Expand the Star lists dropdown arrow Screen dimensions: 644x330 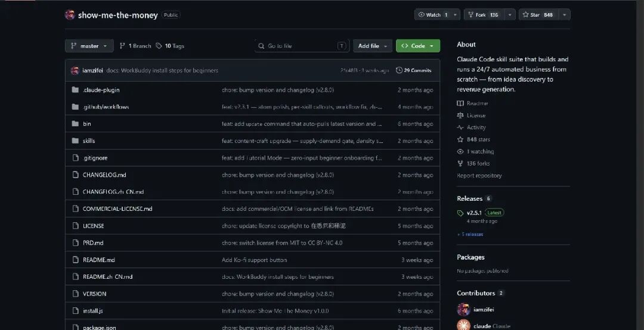(564, 15)
